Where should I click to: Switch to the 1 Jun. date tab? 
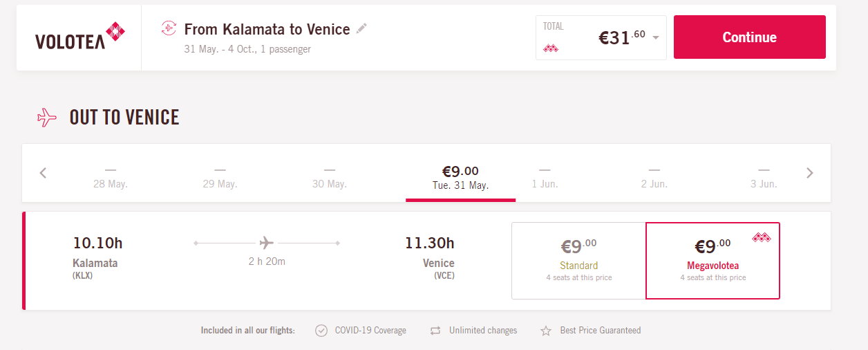545,177
